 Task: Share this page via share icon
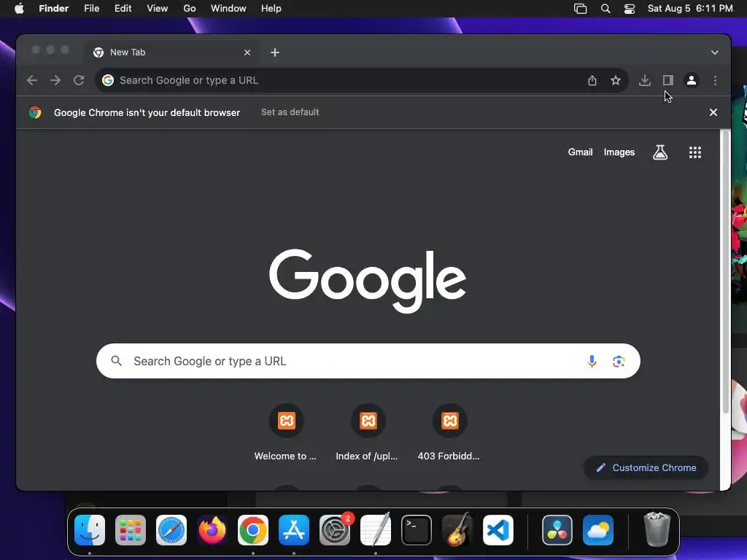[592, 80]
